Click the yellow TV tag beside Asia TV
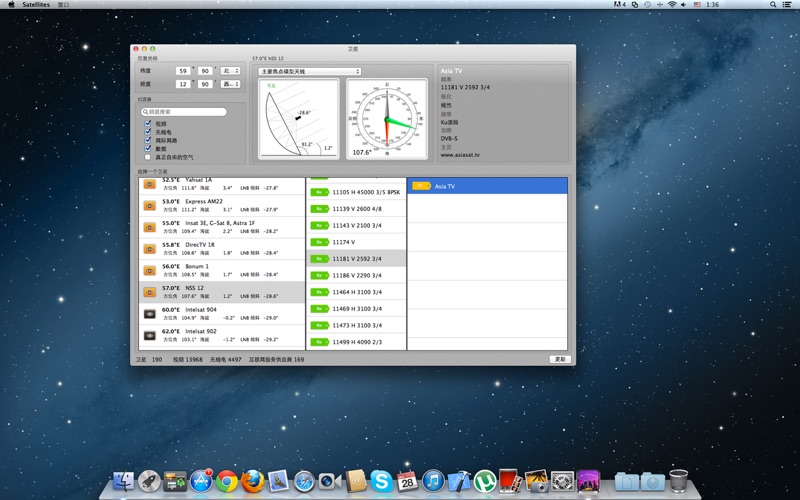Image resolution: width=800 pixels, height=500 pixels. pyautogui.click(x=421, y=186)
